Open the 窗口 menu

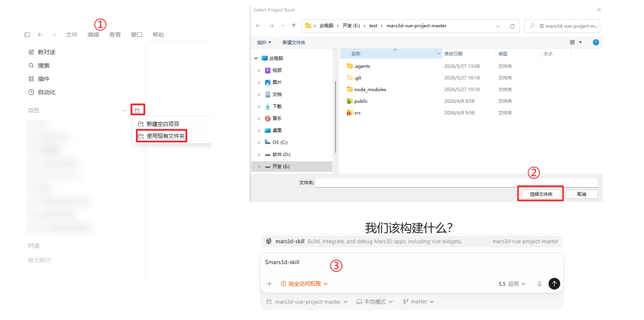coord(137,35)
